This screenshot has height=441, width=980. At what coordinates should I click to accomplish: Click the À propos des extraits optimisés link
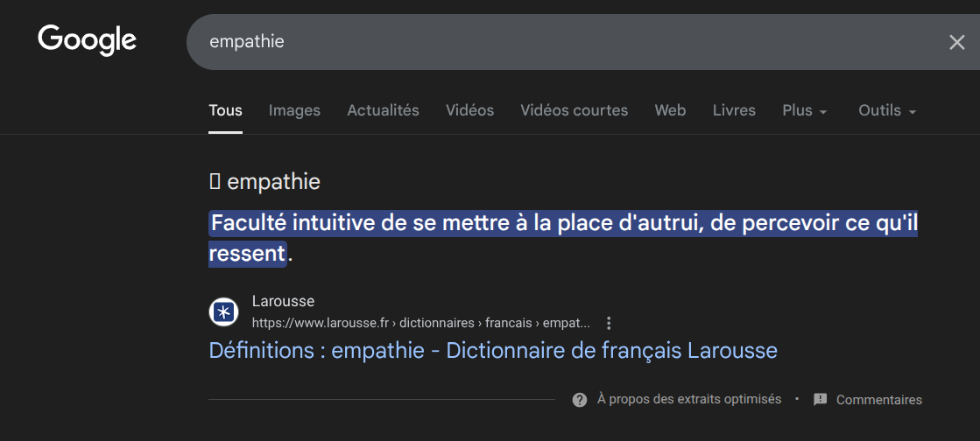[x=688, y=399]
